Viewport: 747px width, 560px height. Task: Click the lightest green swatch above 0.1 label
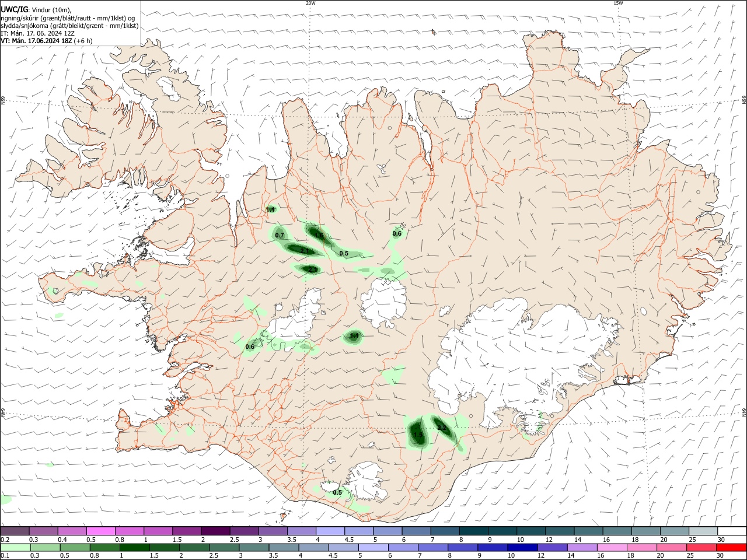[x=15, y=548]
